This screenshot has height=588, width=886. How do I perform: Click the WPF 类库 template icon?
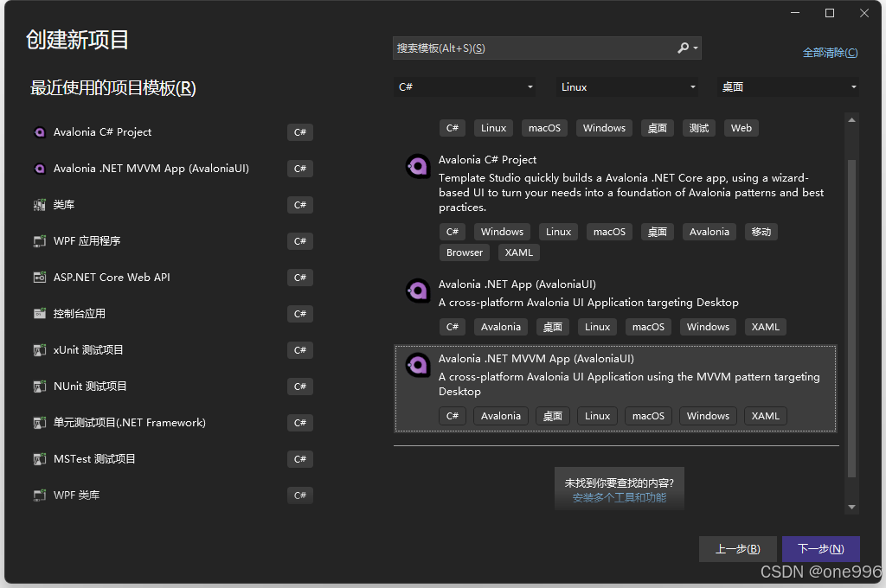point(40,495)
